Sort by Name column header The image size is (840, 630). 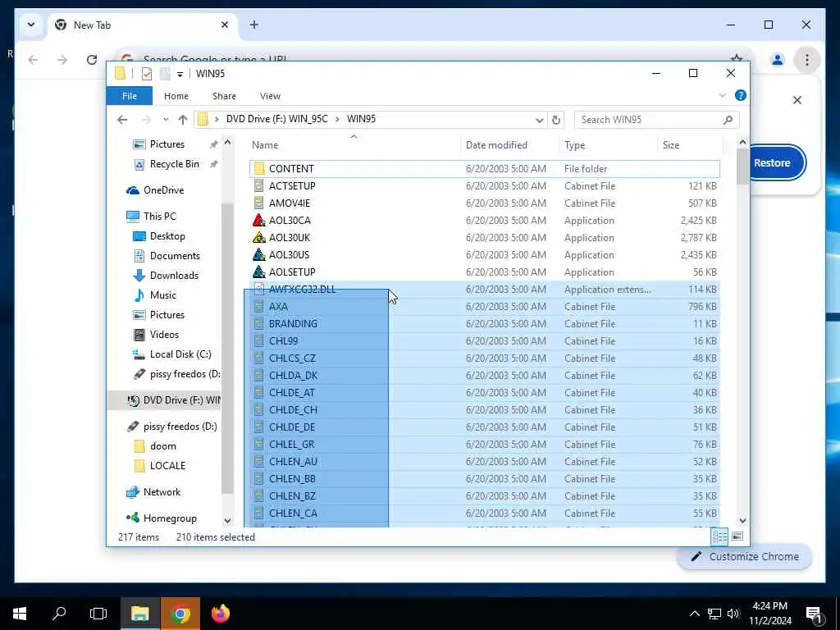(x=354, y=145)
